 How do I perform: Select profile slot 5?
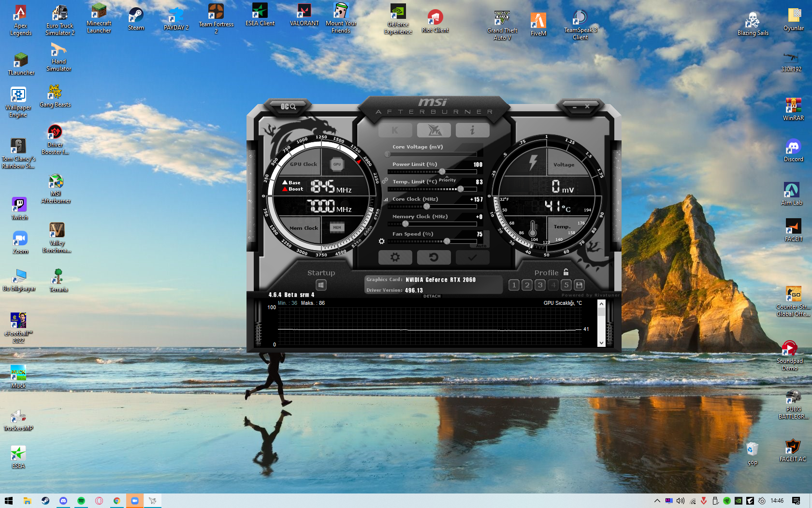point(566,285)
